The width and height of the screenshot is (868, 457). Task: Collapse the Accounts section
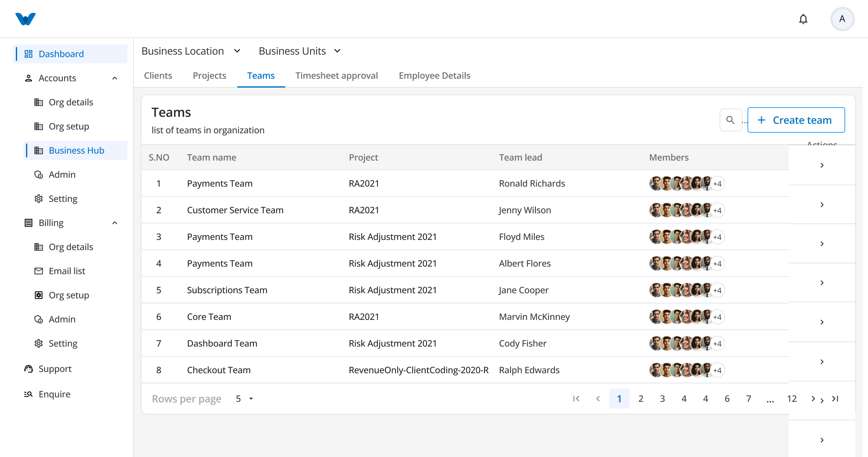pos(114,78)
